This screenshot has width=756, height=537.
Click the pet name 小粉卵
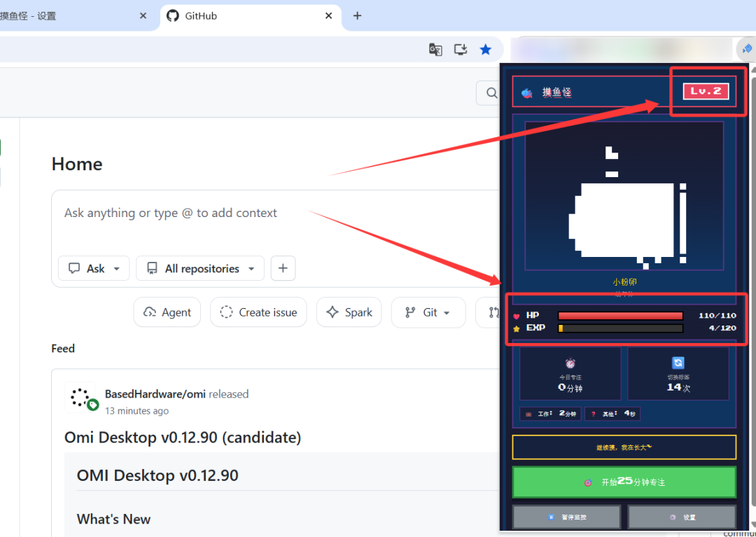(624, 282)
